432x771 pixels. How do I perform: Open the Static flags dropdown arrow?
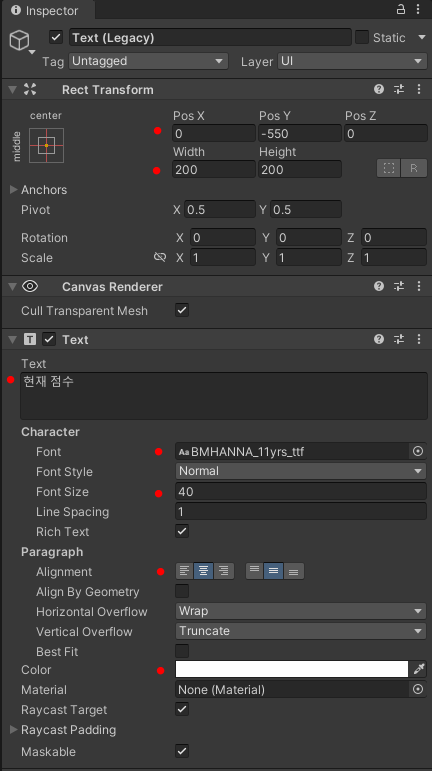click(422, 37)
